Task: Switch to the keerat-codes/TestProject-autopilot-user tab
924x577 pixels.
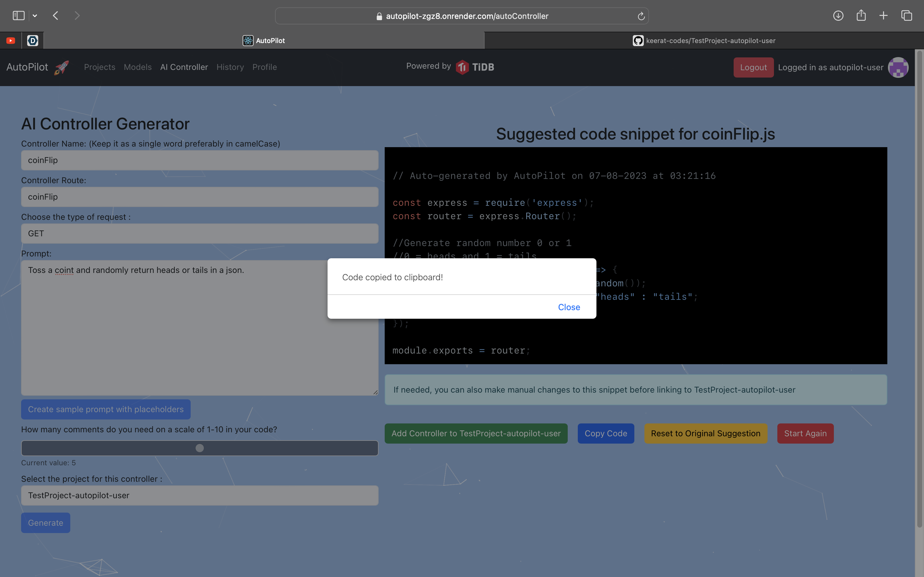Action: [x=704, y=40]
